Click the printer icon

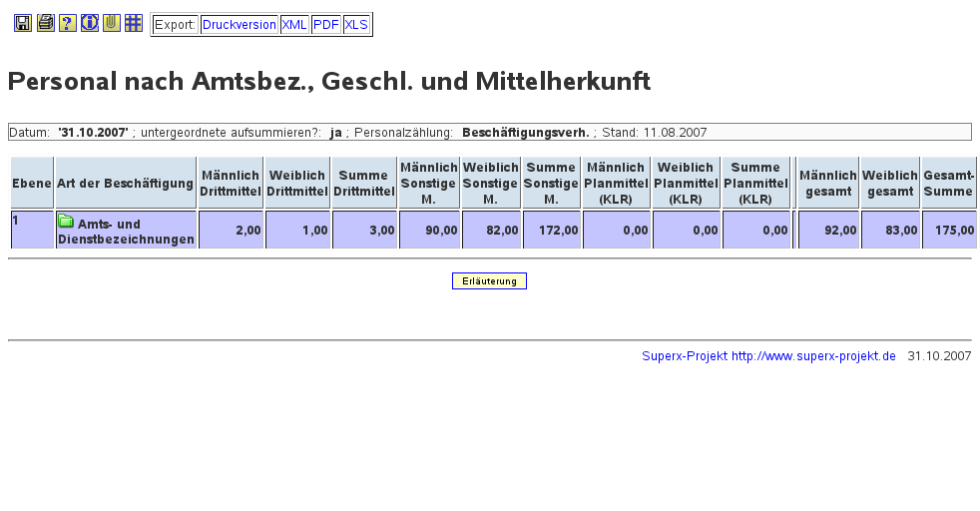pos(45,23)
